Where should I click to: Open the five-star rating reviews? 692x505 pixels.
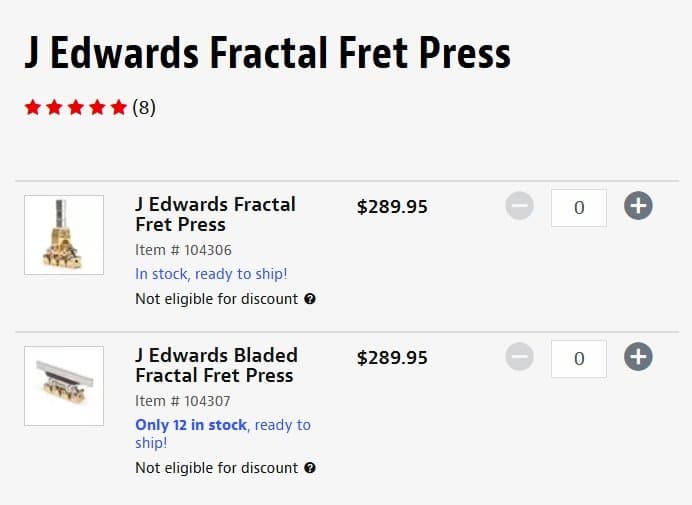(76, 107)
